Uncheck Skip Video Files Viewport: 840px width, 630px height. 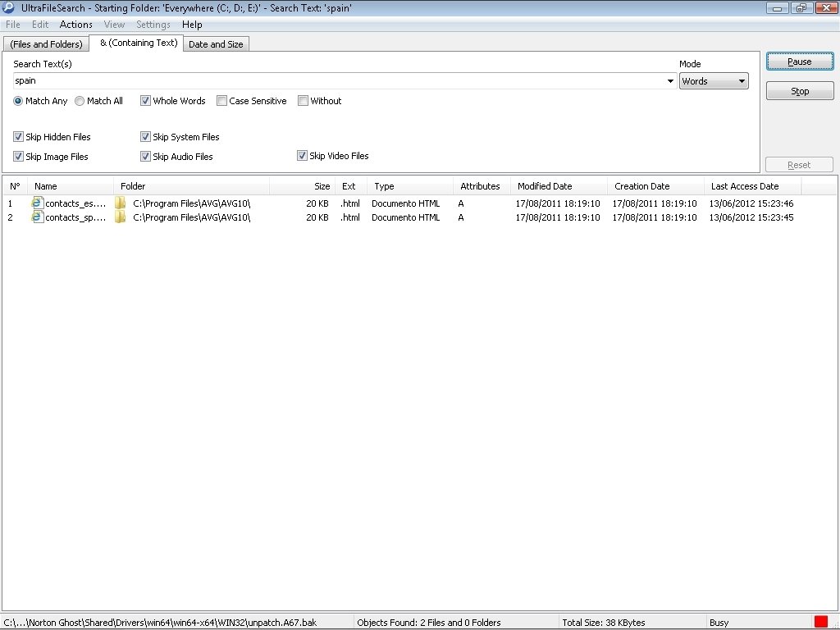tap(302, 156)
